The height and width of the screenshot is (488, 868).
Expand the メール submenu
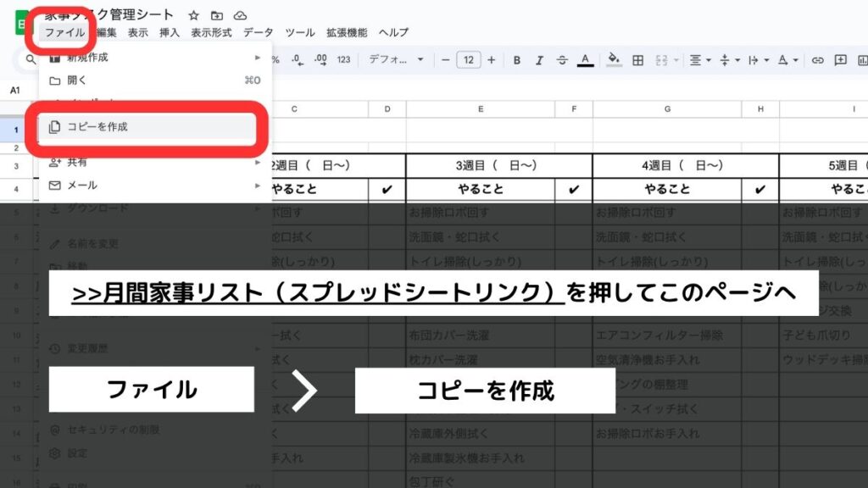tap(154, 186)
